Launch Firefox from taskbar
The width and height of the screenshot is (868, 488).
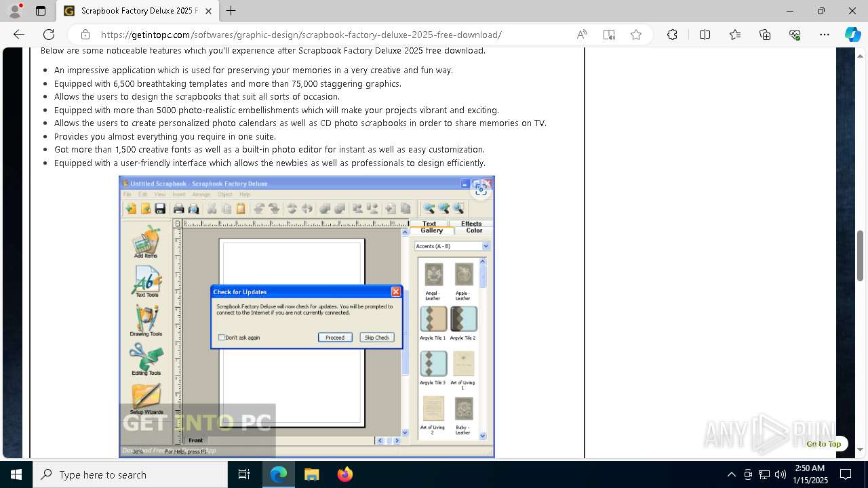point(344,474)
